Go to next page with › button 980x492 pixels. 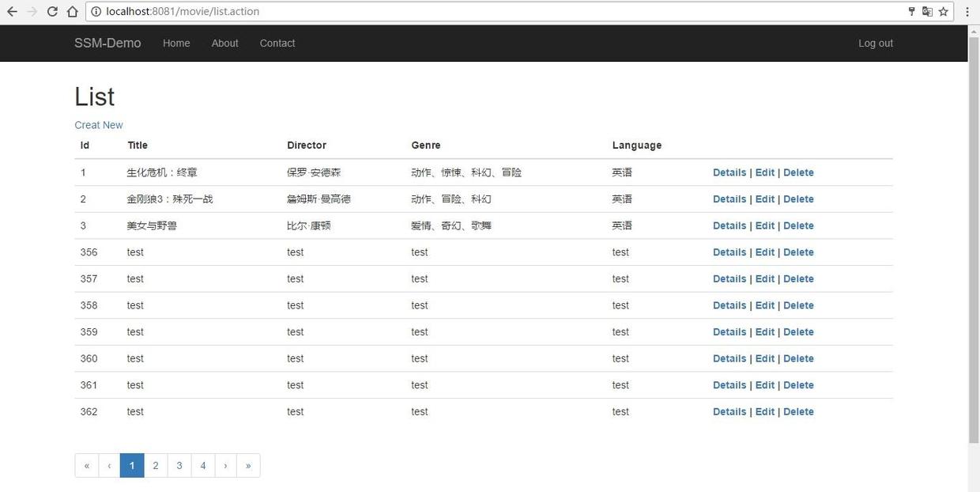(x=225, y=466)
